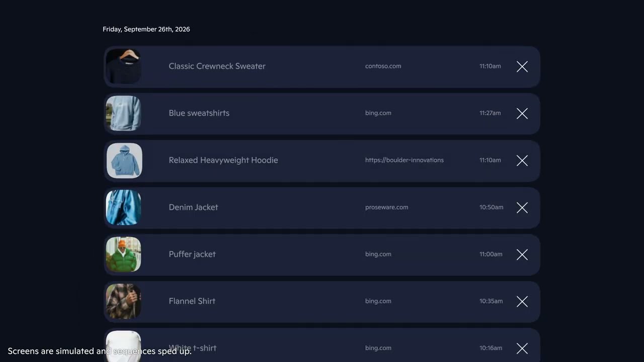
Task: Open the blue hoodie thumbnail
Action: pos(124,160)
